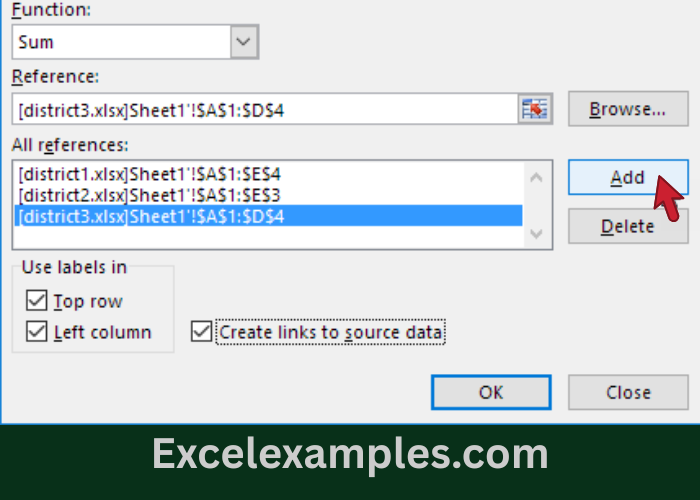700x500 pixels.
Task: Uncheck the Top row checkbox
Action: 37,301
